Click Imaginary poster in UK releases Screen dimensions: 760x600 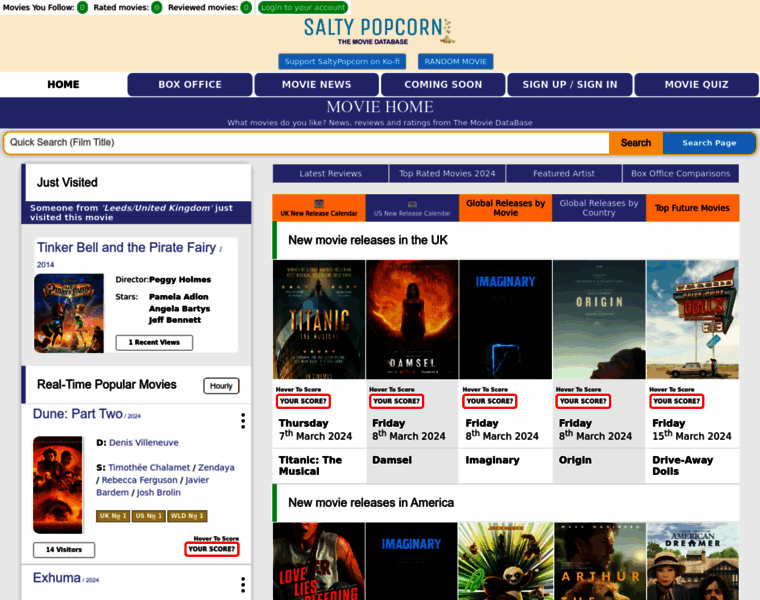506,320
